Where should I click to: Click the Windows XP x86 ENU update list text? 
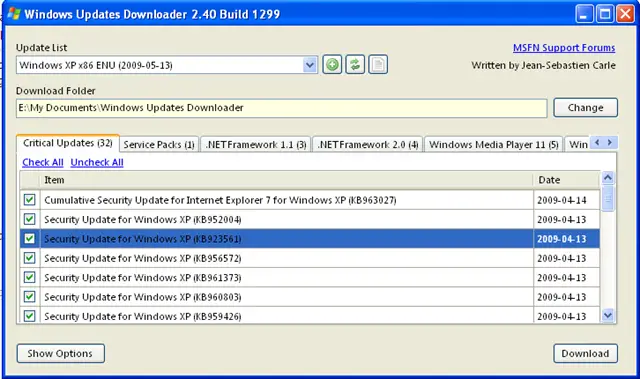pyautogui.click(x=96, y=65)
